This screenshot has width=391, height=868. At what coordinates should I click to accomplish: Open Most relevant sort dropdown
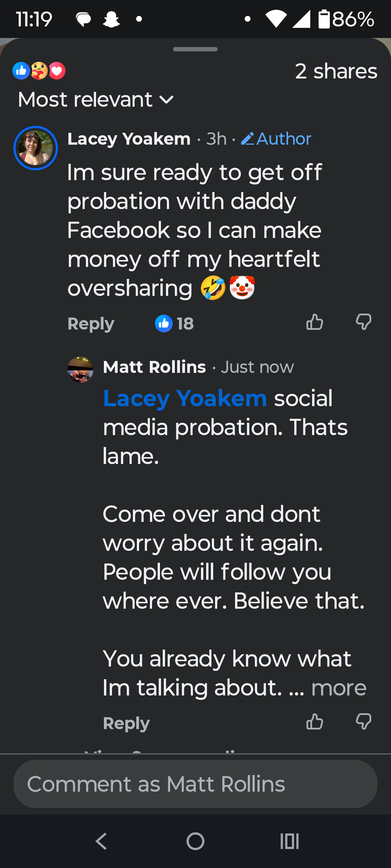click(x=96, y=99)
